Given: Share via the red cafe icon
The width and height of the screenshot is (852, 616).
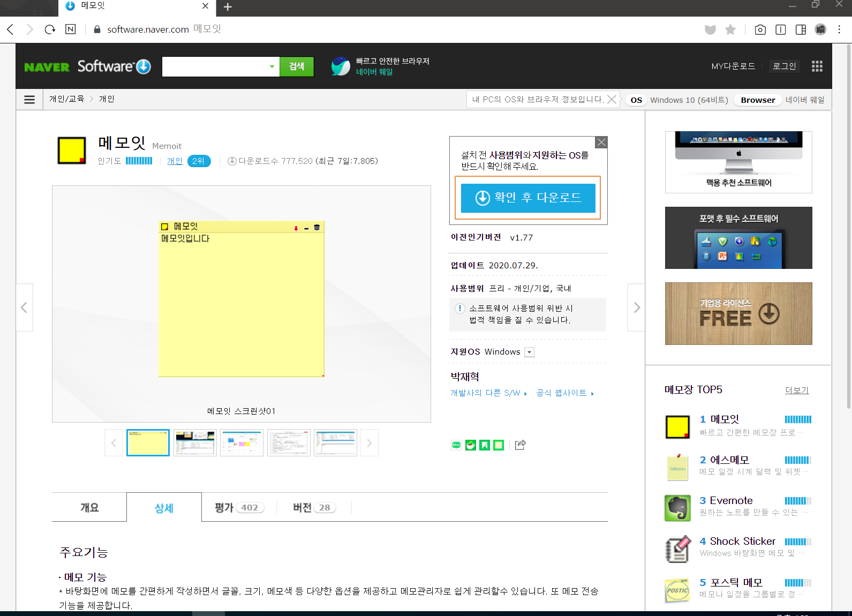Looking at the screenshot, I should pos(471,445).
